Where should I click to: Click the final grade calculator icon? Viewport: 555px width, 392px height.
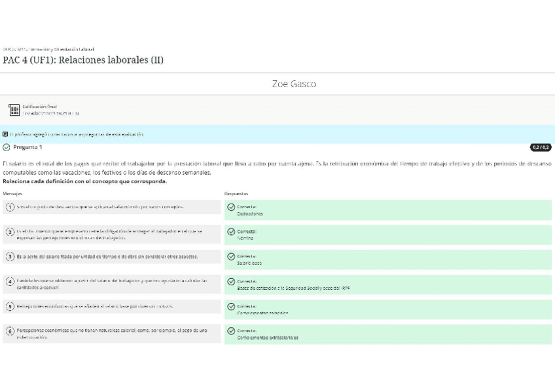(x=14, y=110)
